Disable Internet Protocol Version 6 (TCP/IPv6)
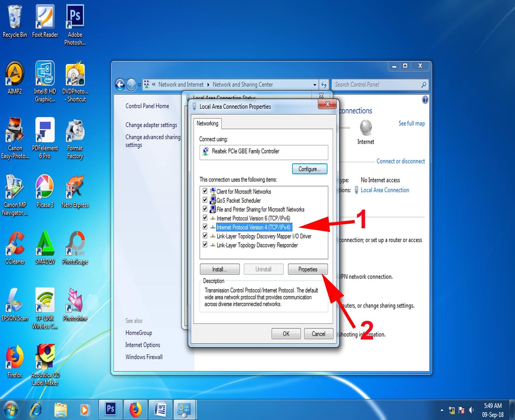Viewport: 515px width, 420px height. [x=205, y=218]
